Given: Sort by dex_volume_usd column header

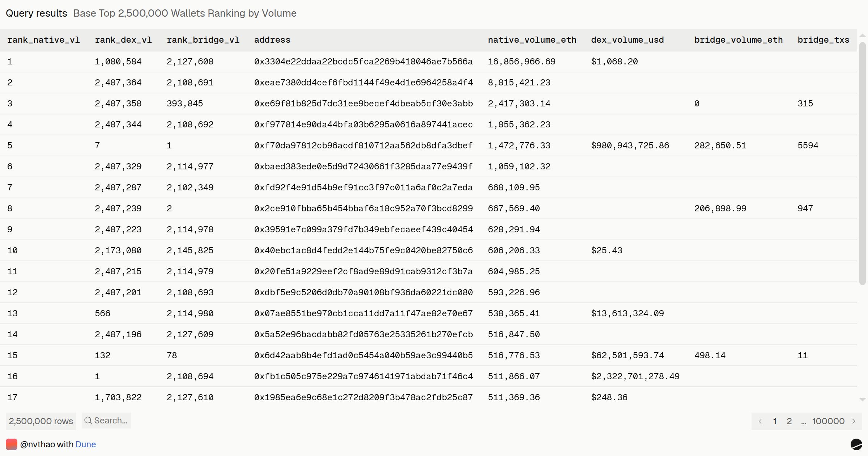Looking at the screenshot, I should coord(627,40).
